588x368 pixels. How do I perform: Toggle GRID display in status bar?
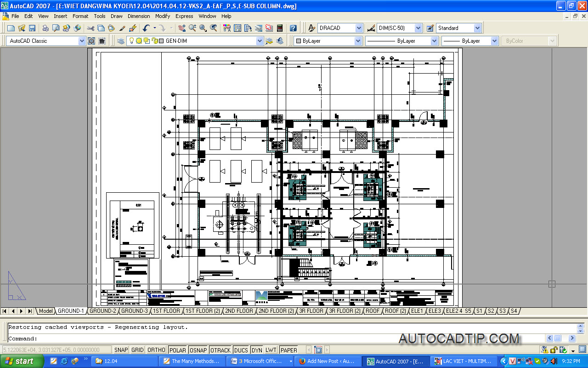(x=137, y=350)
